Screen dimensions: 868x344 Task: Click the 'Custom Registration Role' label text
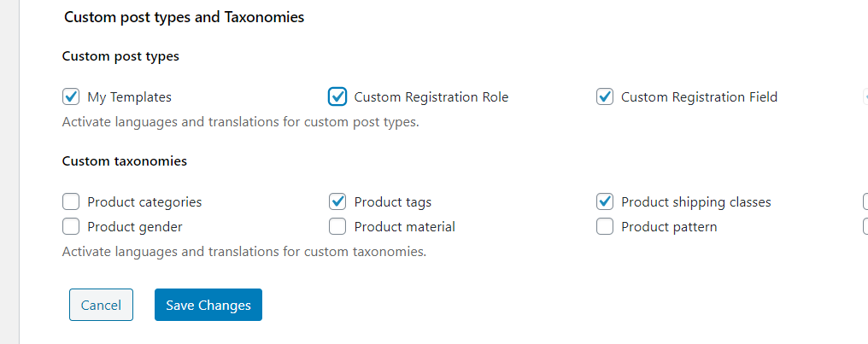click(x=431, y=97)
